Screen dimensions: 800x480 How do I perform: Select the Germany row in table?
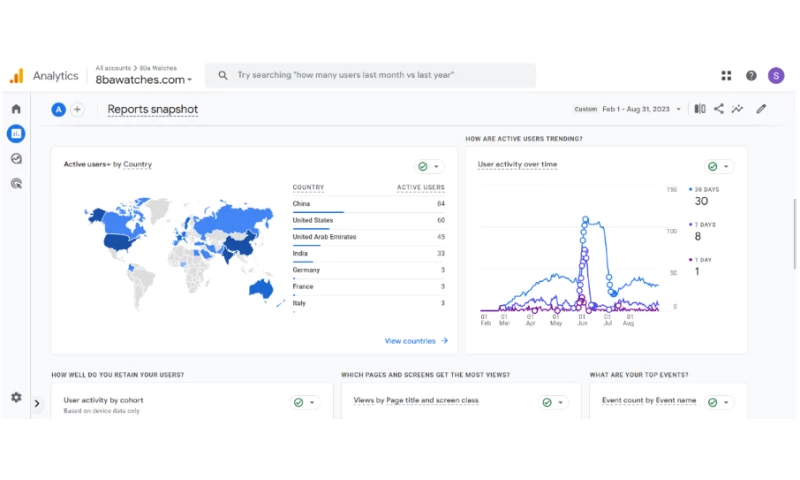click(x=368, y=270)
